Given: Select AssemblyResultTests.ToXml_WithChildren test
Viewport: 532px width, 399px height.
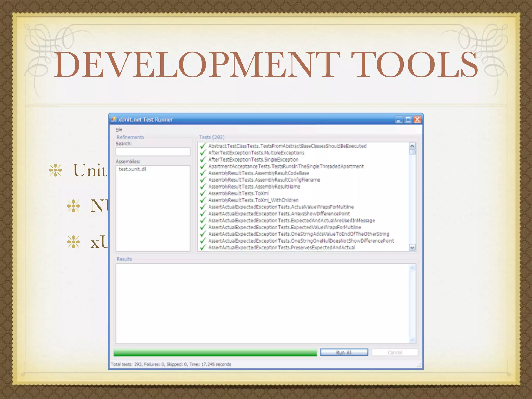Looking at the screenshot, I should tap(253, 200).
